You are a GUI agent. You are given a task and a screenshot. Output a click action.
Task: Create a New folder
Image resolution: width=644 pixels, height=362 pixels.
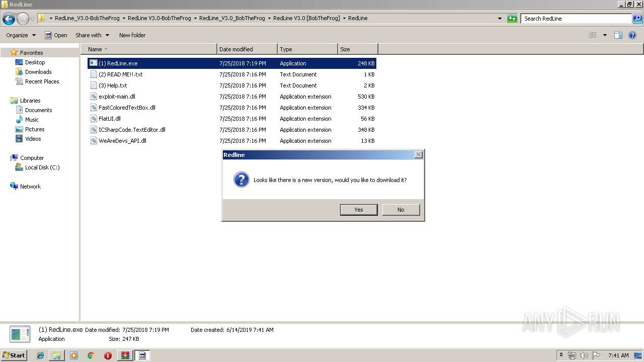pos(132,35)
